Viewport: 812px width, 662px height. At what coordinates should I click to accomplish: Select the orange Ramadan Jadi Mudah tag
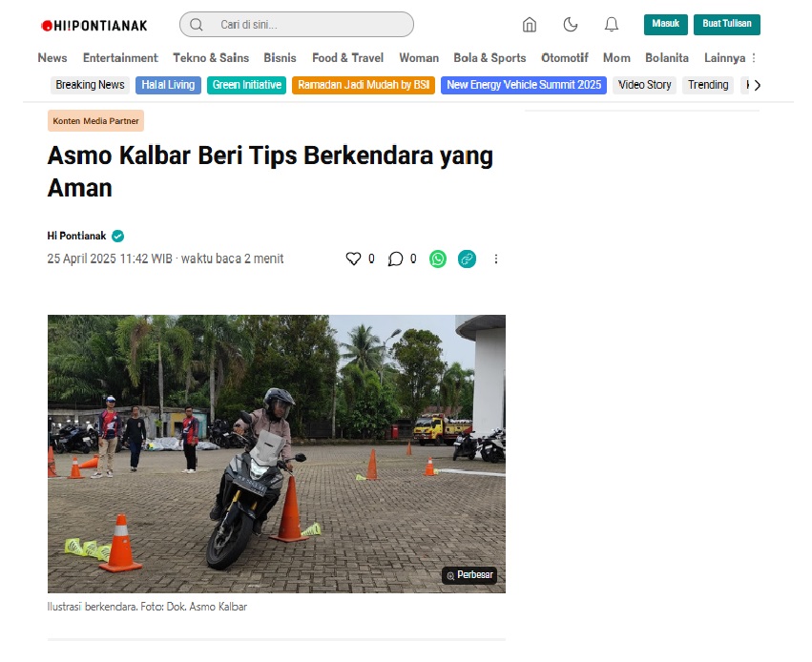pos(363,85)
